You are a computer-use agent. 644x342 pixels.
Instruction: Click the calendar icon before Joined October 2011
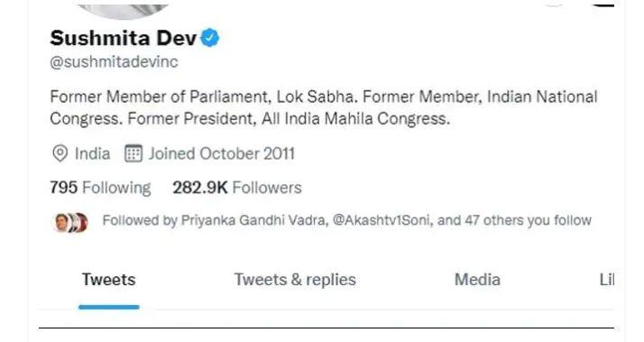tap(133, 153)
